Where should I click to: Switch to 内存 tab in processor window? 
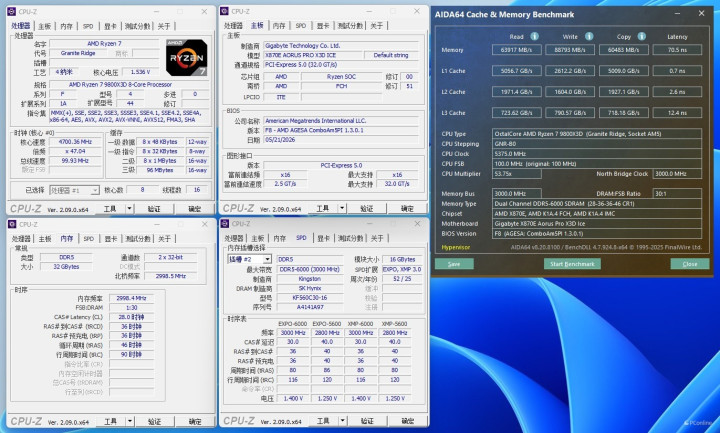pos(66,26)
